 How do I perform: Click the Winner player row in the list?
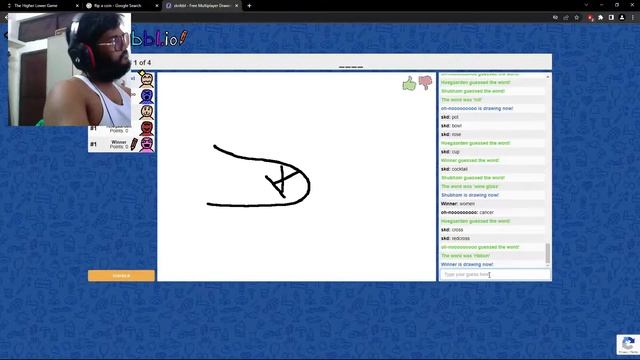pos(121,144)
